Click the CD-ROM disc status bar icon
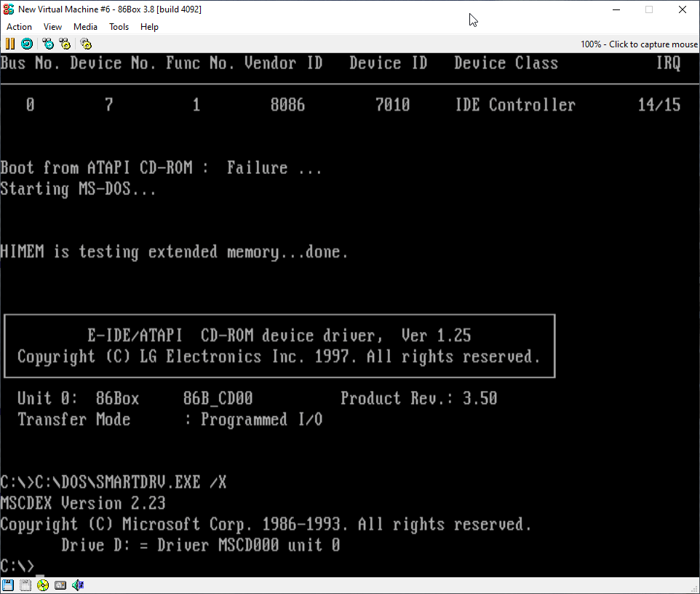 tap(43, 585)
